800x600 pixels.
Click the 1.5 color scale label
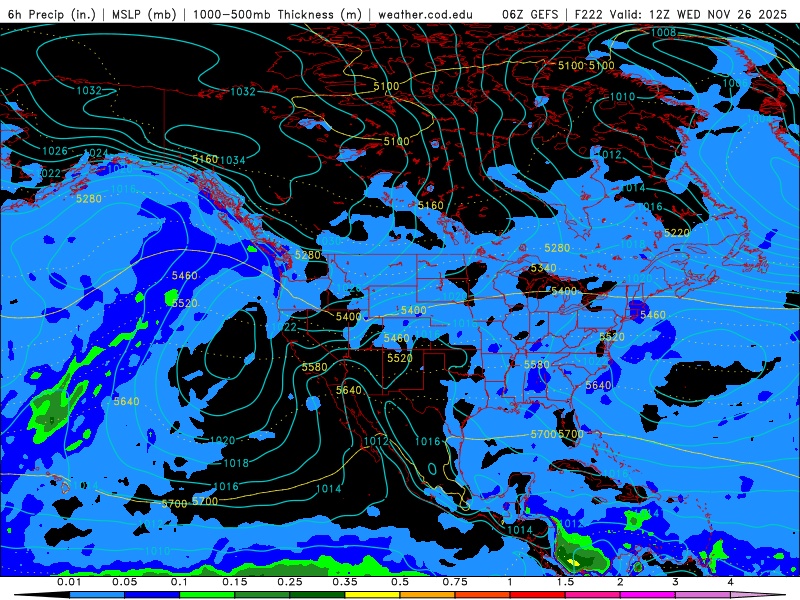click(565, 582)
